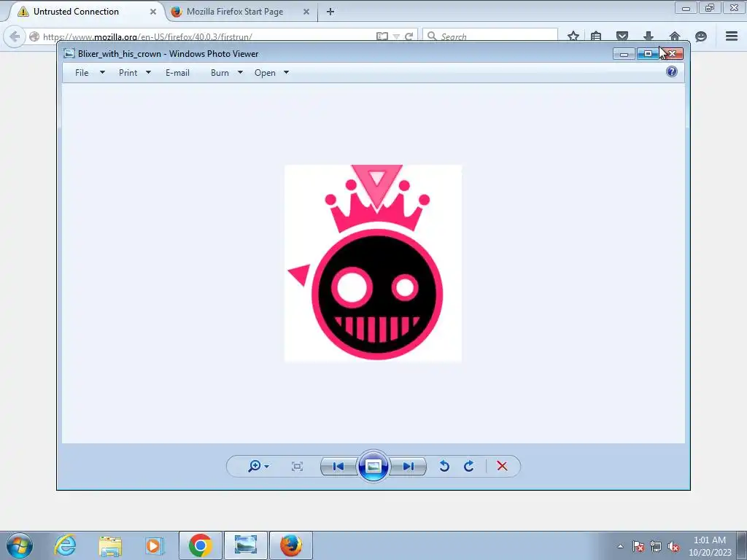Open Windows Explorer from taskbar
The image size is (747, 560).
pos(110,545)
